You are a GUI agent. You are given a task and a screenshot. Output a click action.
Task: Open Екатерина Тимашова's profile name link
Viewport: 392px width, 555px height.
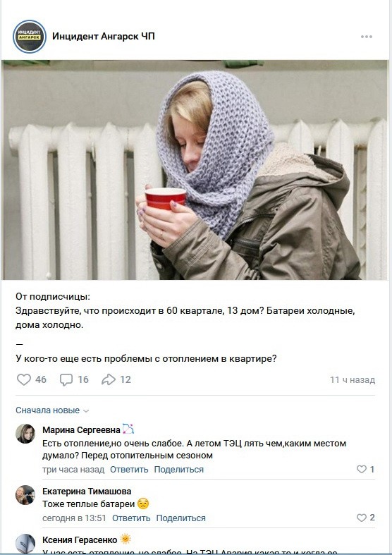87,492
